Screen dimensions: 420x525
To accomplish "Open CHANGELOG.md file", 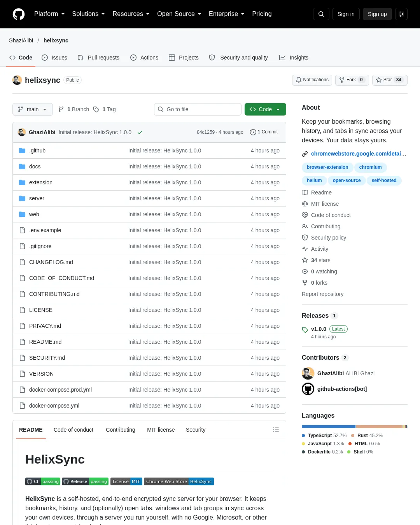I will click(x=51, y=262).
